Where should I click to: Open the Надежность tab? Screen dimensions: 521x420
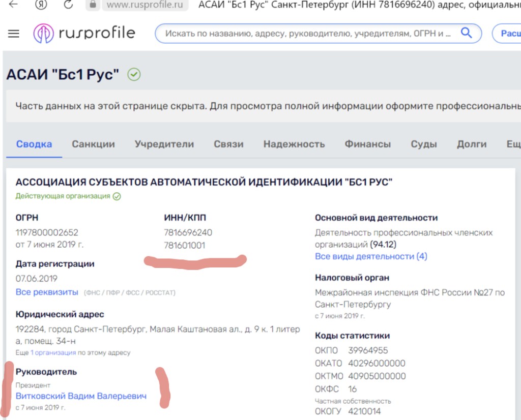coord(294,144)
